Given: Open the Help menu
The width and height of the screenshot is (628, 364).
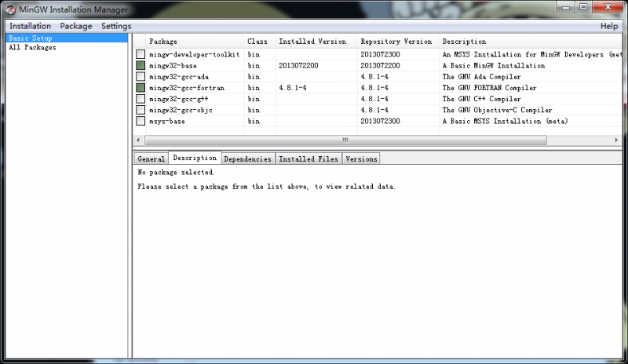Looking at the screenshot, I should (x=609, y=26).
